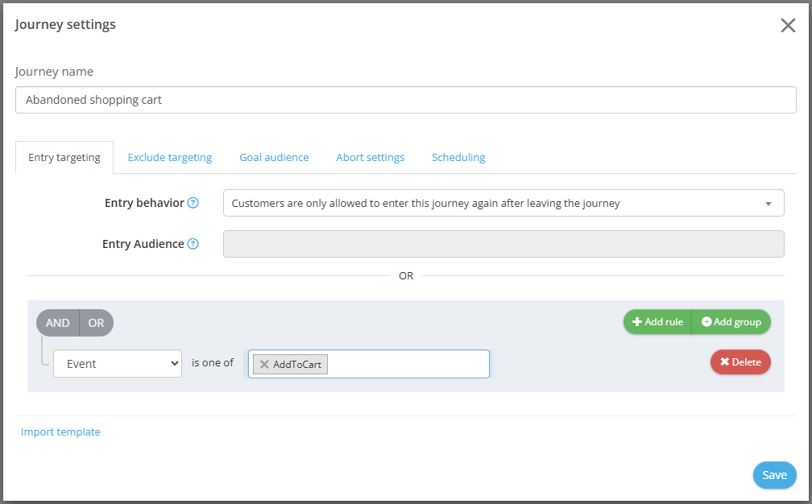Image resolution: width=812 pixels, height=504 pixels.
Task: Go to the Abort settings tab
Action: [370, 158]
